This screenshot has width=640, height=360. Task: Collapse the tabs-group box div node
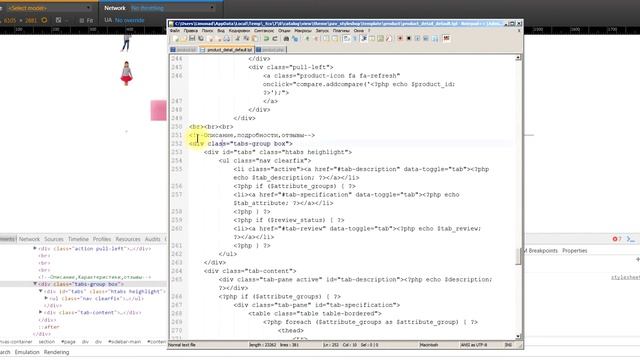pyautogui.click(x=35, y=284)
